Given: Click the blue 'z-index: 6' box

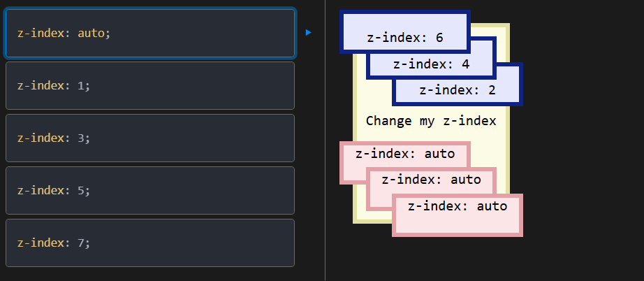Looking at the screenshot, I should click(x=405, y=32).
